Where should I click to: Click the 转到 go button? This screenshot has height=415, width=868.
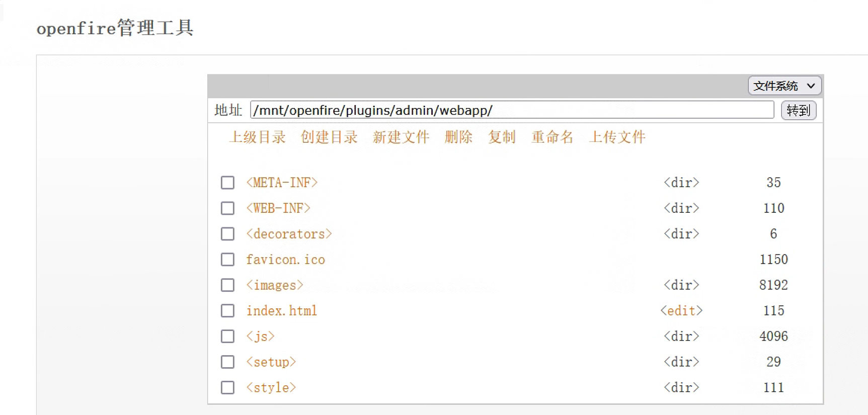[799, 110]
